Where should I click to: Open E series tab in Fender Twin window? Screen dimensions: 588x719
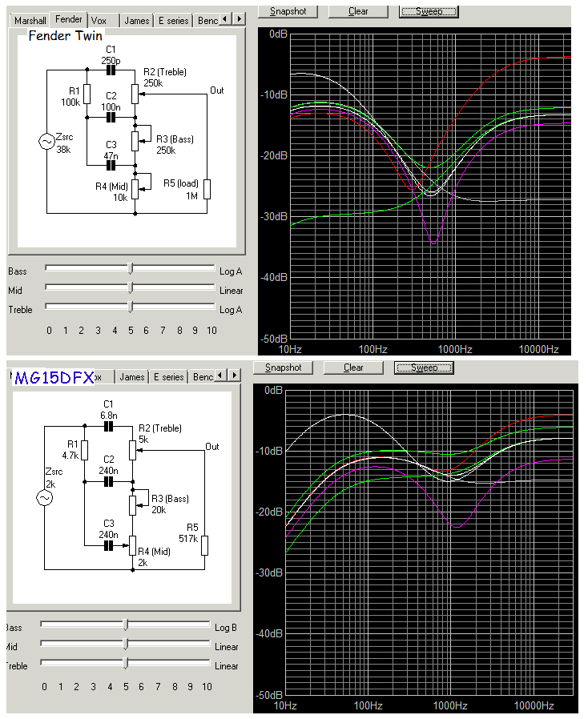click(173, 21)
